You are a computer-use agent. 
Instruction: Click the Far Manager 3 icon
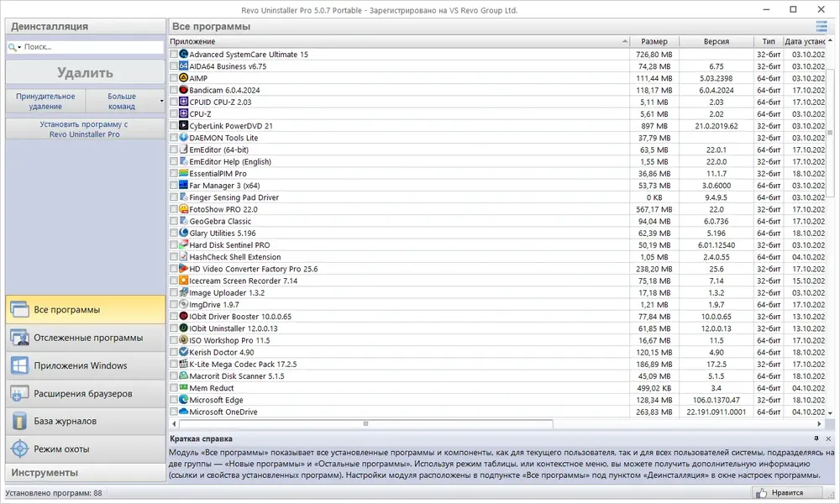point(184,186)
